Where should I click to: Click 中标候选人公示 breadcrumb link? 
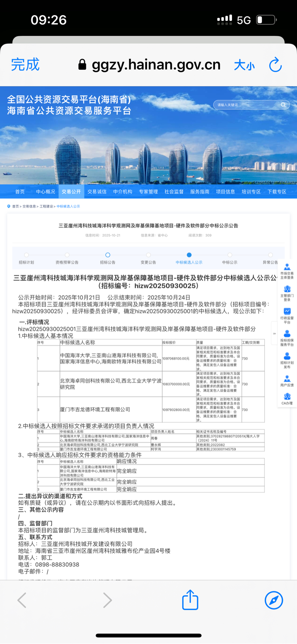click(68, 206)
